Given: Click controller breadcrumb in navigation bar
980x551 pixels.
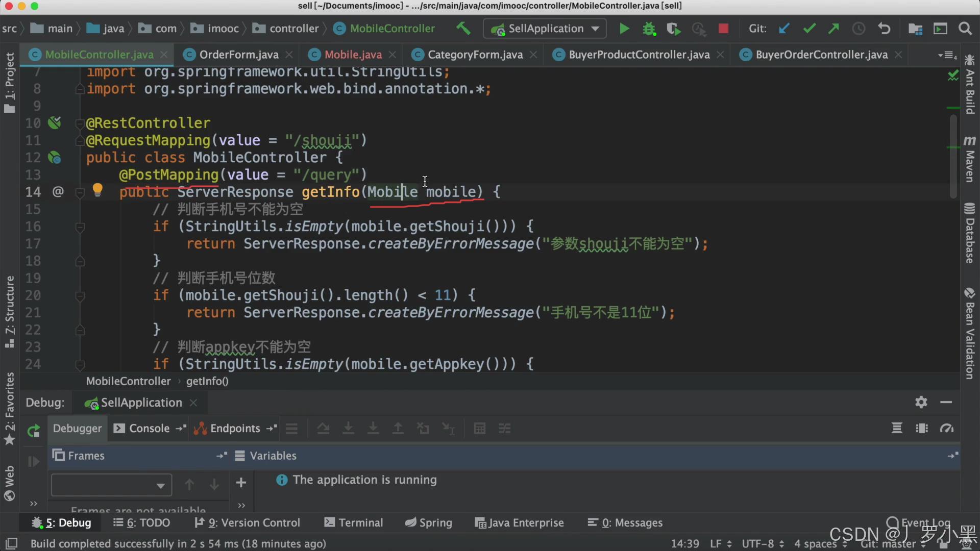Looking at the screenshot, I should tap(286, 29).
